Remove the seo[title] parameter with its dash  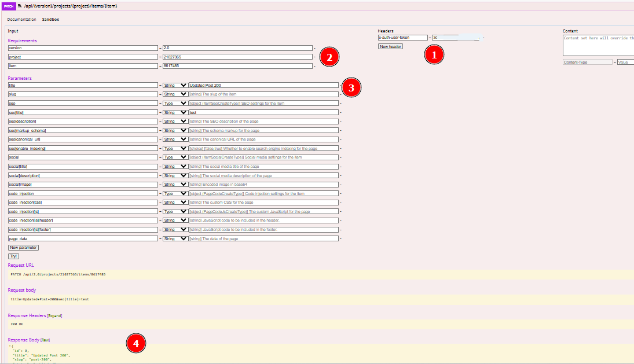341,113
